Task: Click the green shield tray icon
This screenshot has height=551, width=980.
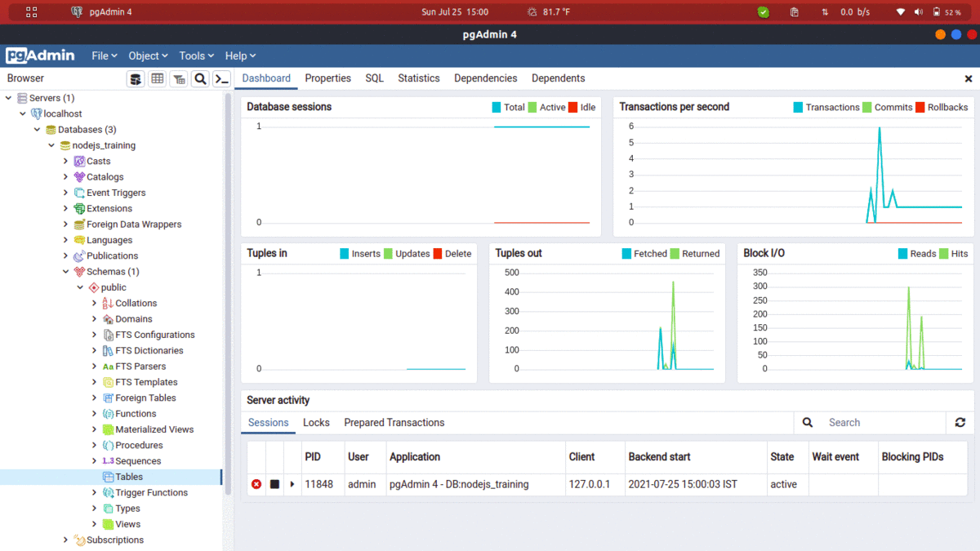Action: [x=763, y=12]
